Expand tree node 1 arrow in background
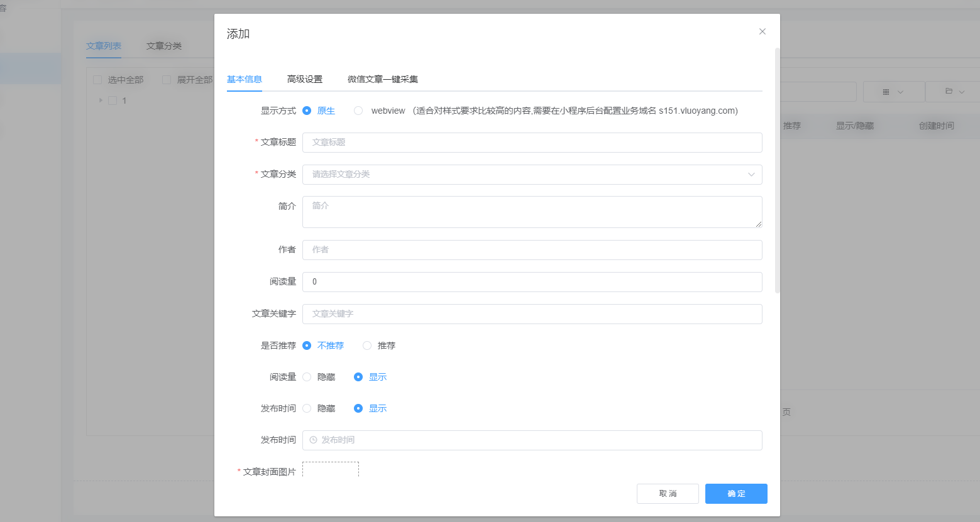Viewport: 980px width, 522px height. point(101,101)
